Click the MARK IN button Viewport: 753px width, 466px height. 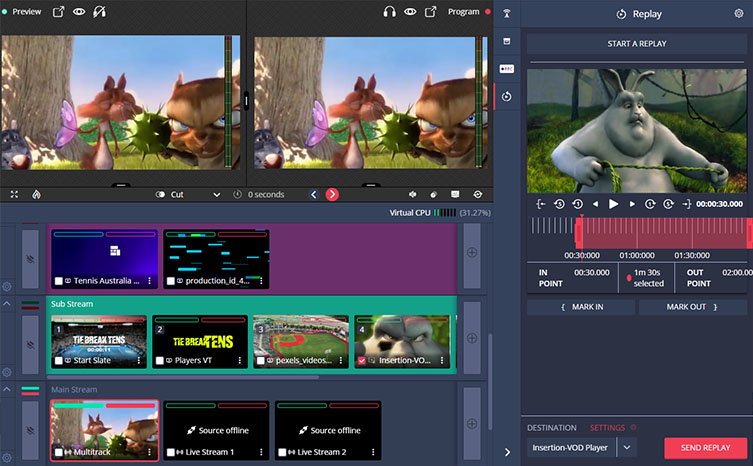[x=581, y=307]
